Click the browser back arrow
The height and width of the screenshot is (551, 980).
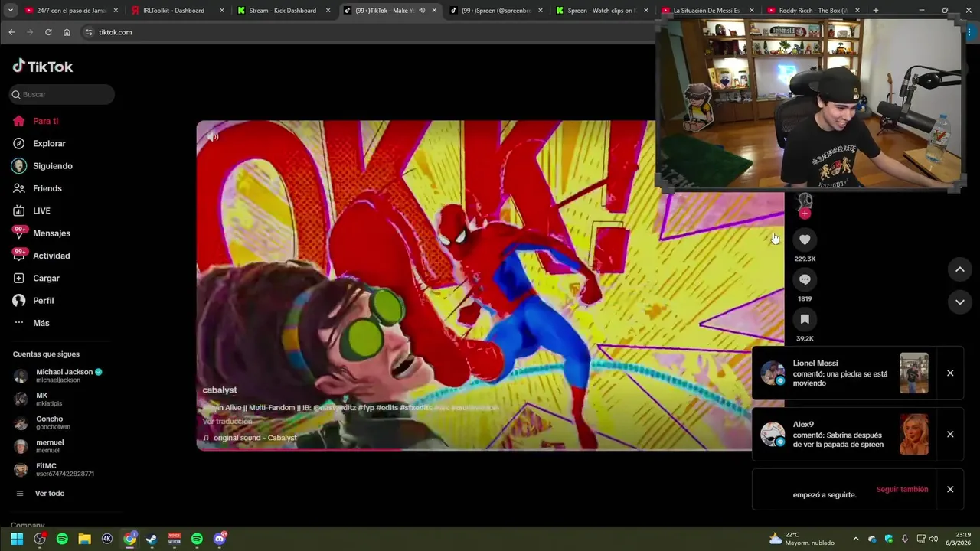pyautogui.click(x=11, y=32)
